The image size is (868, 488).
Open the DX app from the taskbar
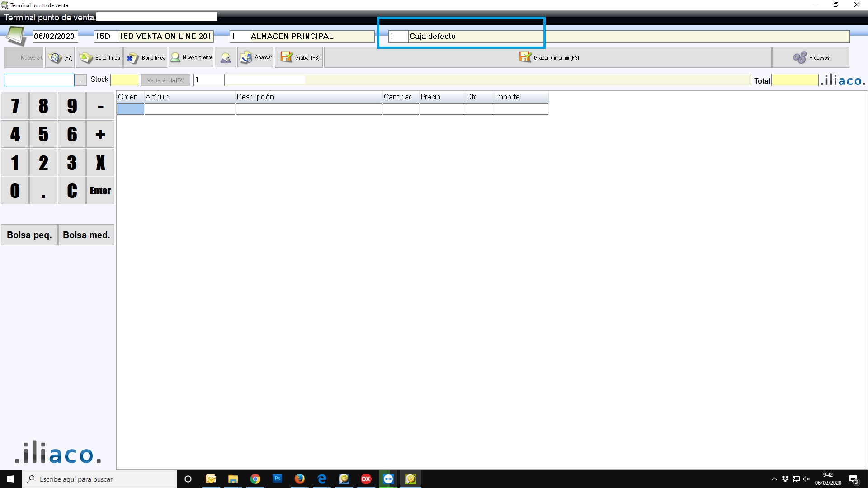366,479
